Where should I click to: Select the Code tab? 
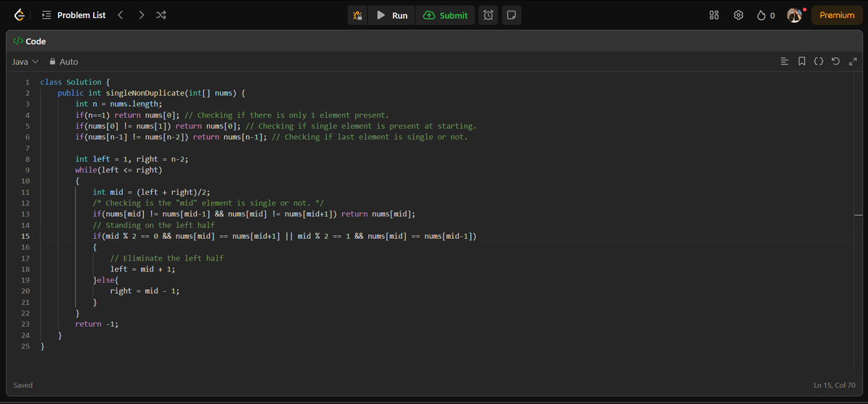(x=30, y=41)
